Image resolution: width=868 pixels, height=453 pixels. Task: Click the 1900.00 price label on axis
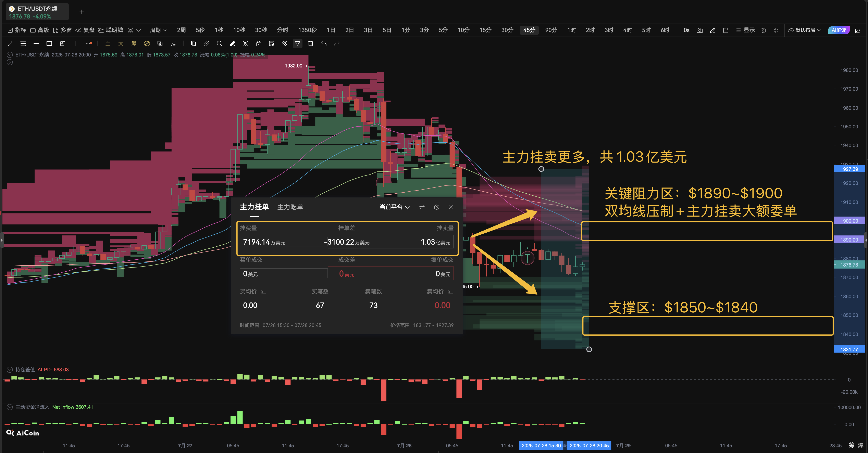click(849, 221)
